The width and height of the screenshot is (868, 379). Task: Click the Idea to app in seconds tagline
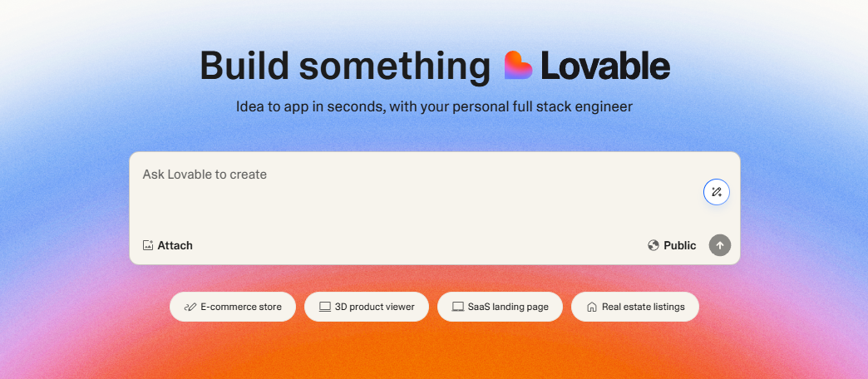click(x=434, y=106)
